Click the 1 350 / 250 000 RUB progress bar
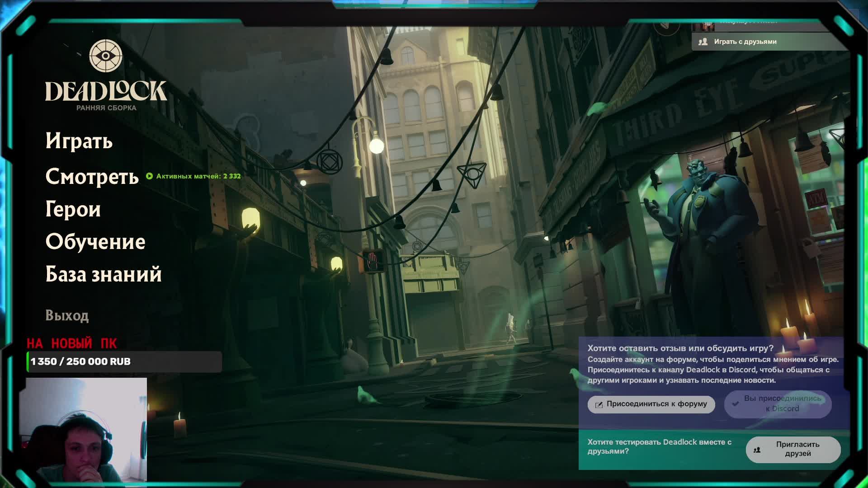Viewport: 868px width, 488px height. (x=124, y=361)
